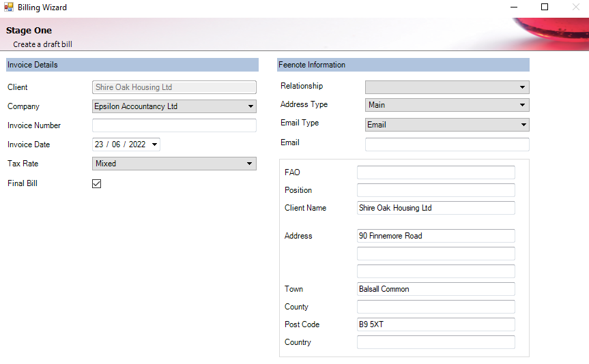The height and width of the screenshot is (364, 589).
Task: Click the first Address line with 90 Finnemore Road
Action: click(x=435, y=236)
